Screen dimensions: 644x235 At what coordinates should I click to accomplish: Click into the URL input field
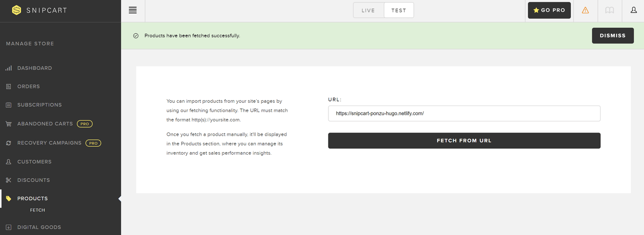(x=464, y=113)
